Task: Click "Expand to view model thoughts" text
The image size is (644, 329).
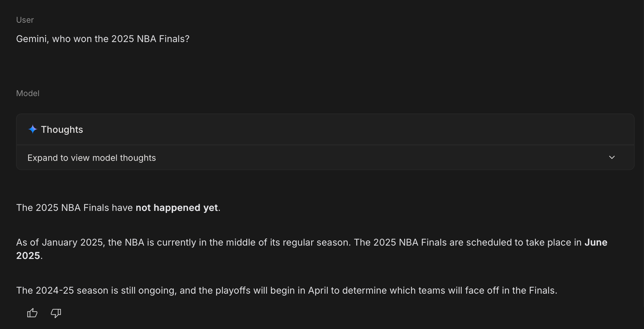Action: click(92, 158)
